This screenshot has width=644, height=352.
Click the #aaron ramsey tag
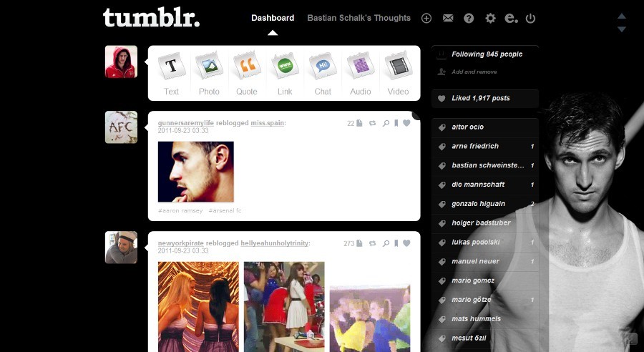click(180, 211)
